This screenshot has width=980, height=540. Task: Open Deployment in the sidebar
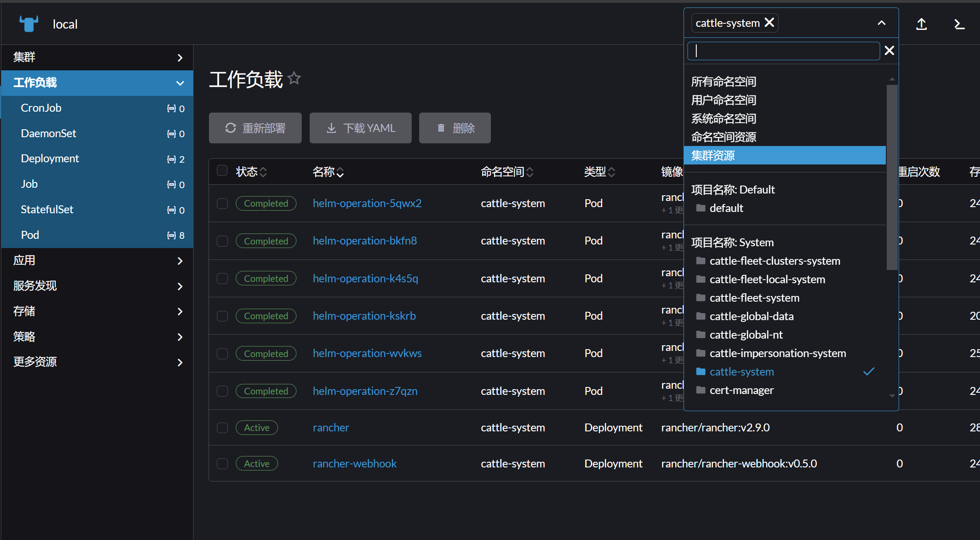[50, 158]
